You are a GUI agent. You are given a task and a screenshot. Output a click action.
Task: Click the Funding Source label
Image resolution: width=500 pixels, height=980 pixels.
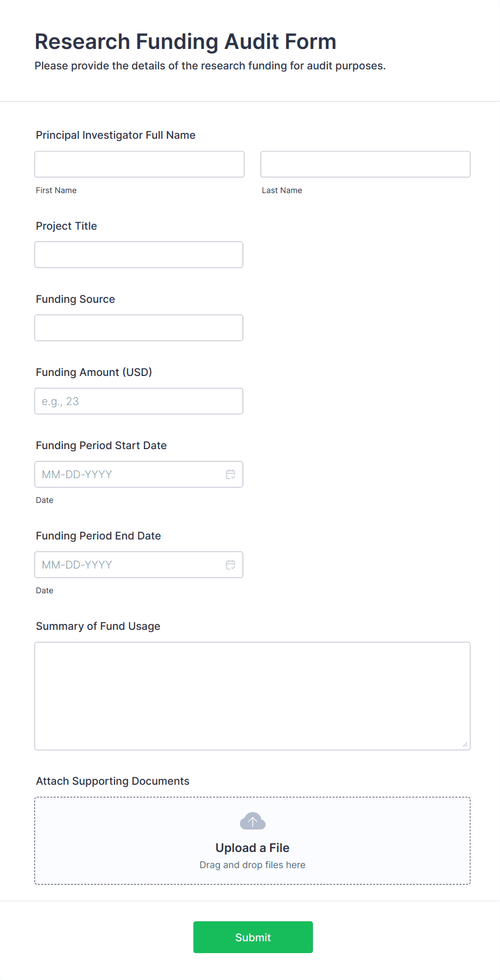click(x=75, y=299)
